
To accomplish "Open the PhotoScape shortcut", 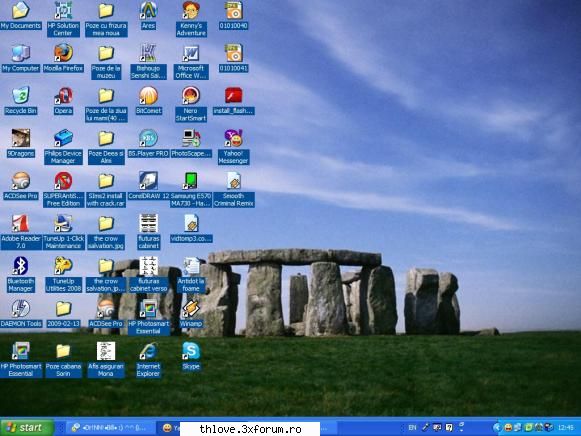I will [191, 143].
